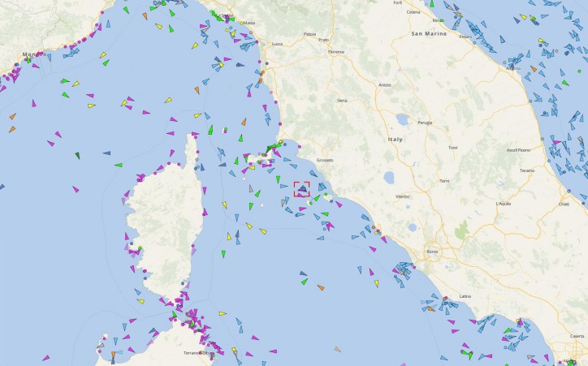This screenshot has width=588, height=366.
Task: Select the orange ship in open sea southwest of Rome
Action: point(320,287)
